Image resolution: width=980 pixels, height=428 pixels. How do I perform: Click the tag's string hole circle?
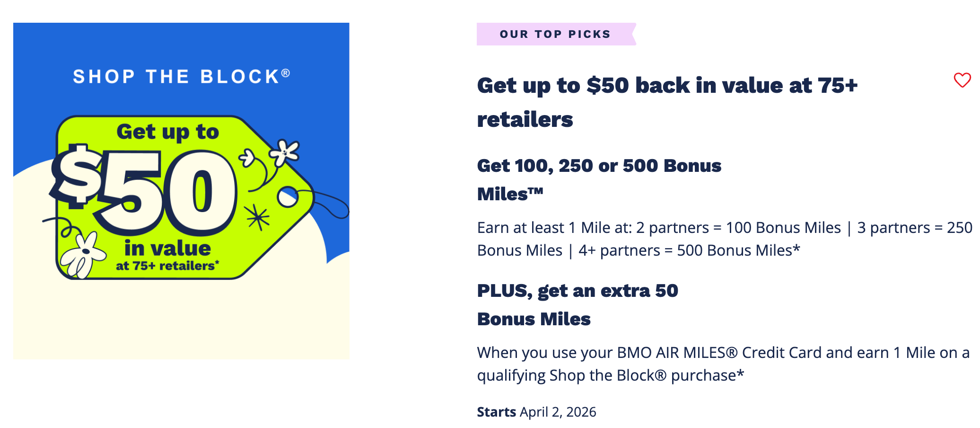tap(287, 197)
